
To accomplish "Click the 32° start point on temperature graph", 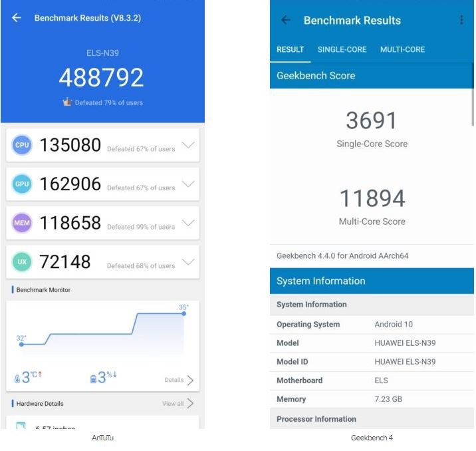I will click(21, 344).
